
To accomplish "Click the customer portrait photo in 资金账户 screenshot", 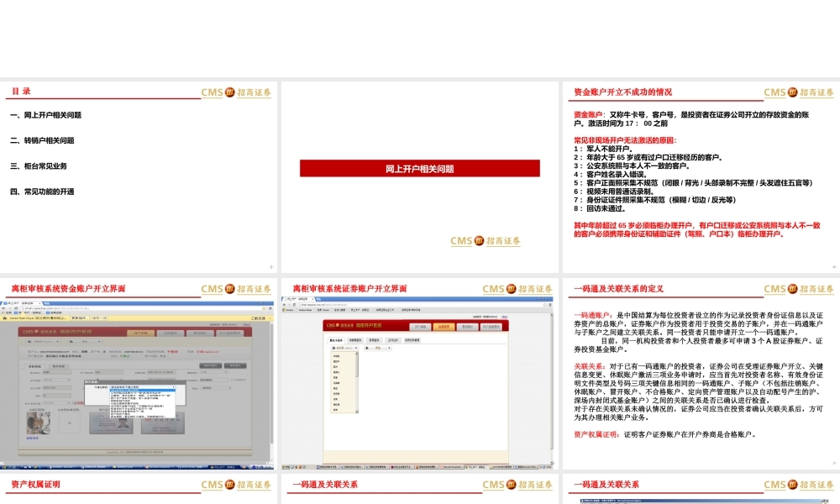I will (37, 423).
